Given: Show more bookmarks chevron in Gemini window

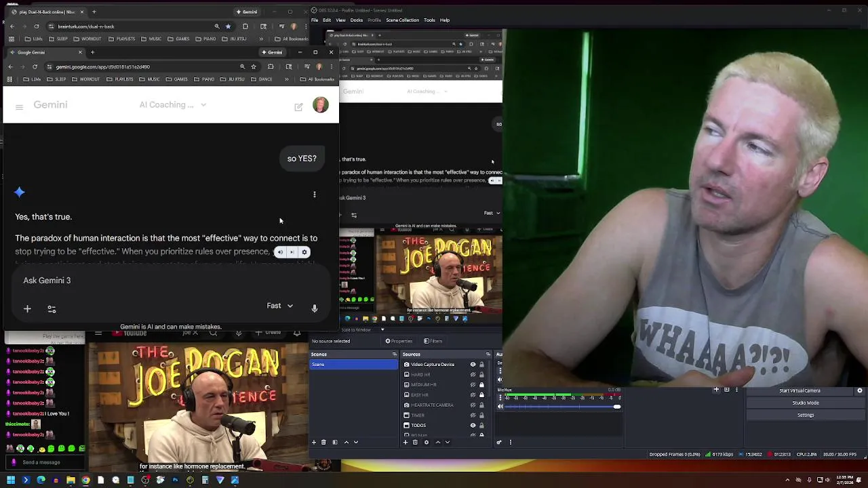Looking at the screenshot, I should point(287,79).
